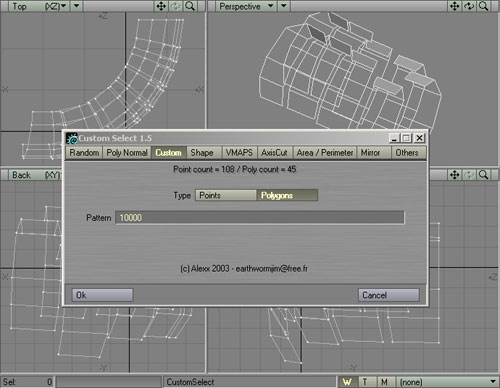Click the move icon in lower-right viewport
Viewport: 500px width, 388px height.
click(455, 175)
